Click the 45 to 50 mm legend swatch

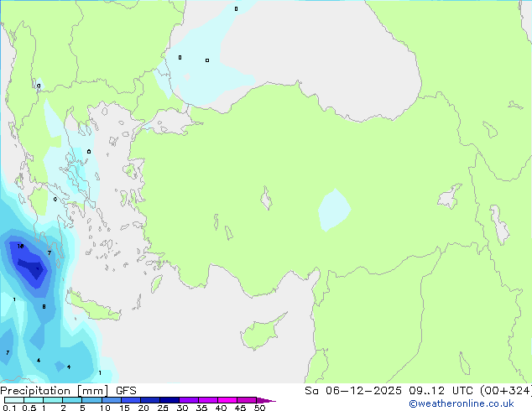tap(247, 400)
